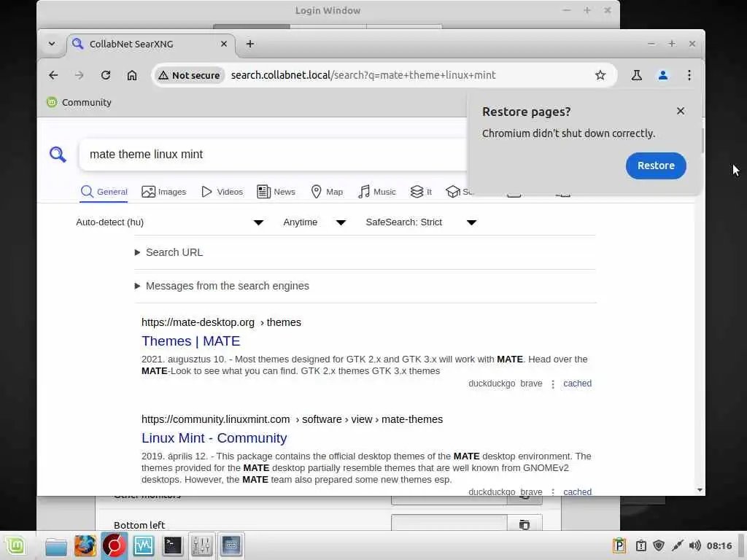Click the SearXNG magnifier logo
The image size is (747, 560).
58,155
